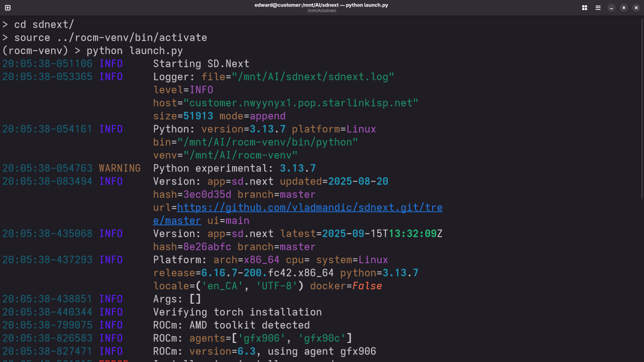Click bin path "/mnt/AI/rocm-venv/bin/python"
The image size is (644, 362).
tap(267, 142)
